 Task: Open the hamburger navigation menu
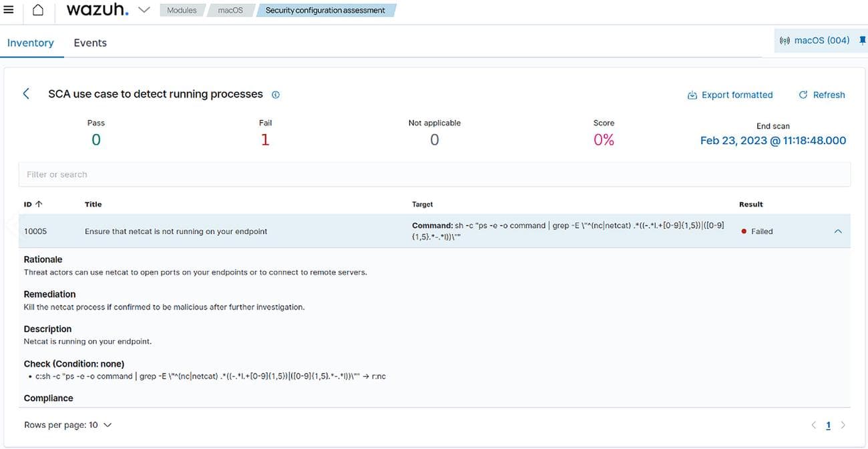pos(9,10)
